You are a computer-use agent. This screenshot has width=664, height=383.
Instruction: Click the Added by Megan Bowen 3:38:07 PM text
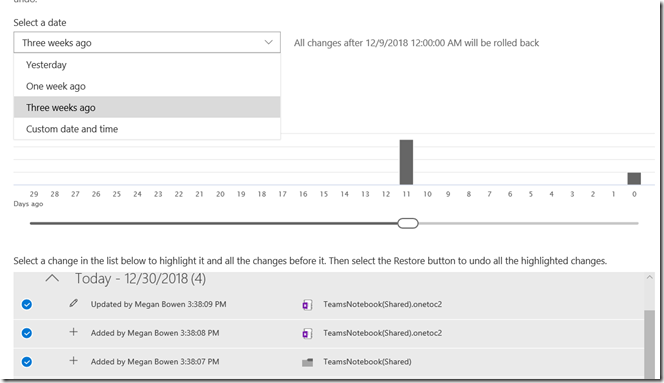click(x=155, y=362)
